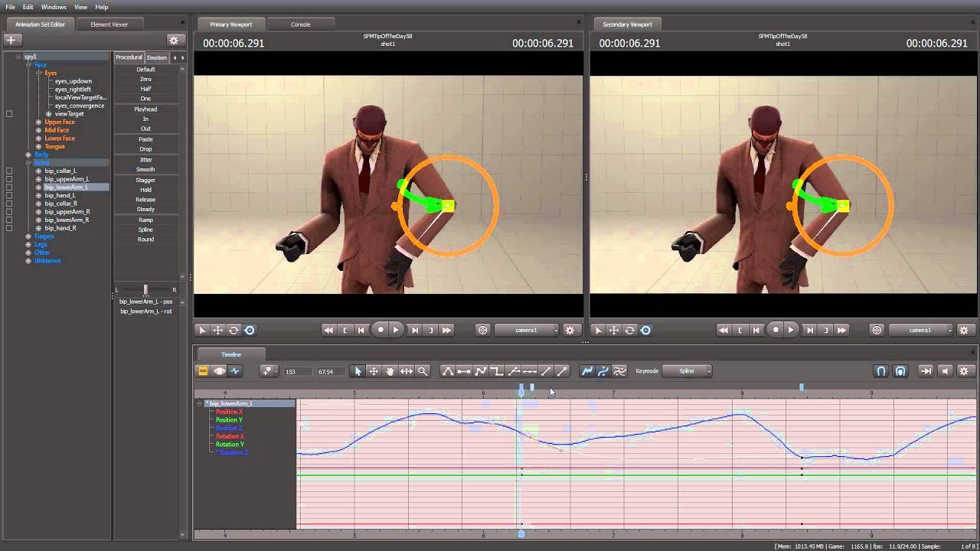Toggle checkbox beside viewTarget row
The width and height of the screenshot is (980, 551).
(9, 114)
